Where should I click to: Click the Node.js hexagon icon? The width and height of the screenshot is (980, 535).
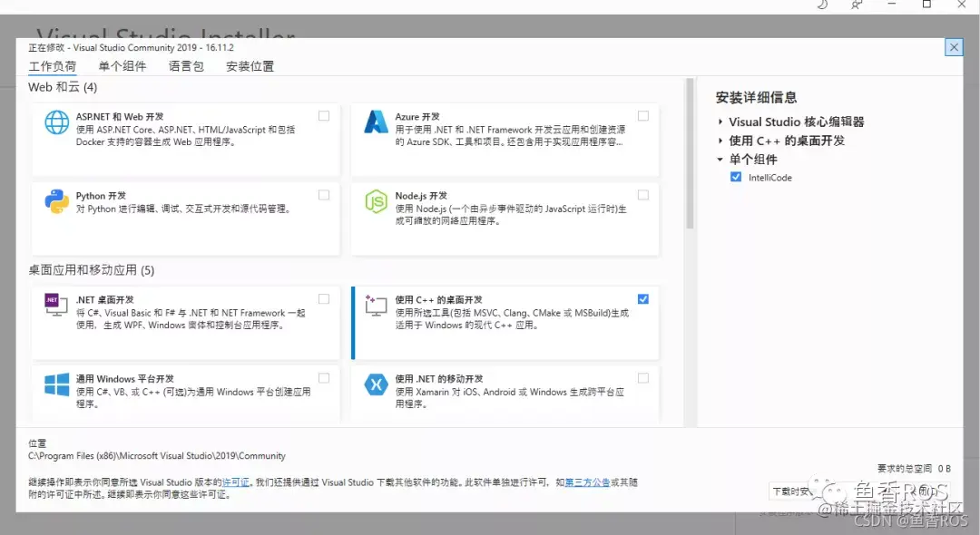point(377,201)
